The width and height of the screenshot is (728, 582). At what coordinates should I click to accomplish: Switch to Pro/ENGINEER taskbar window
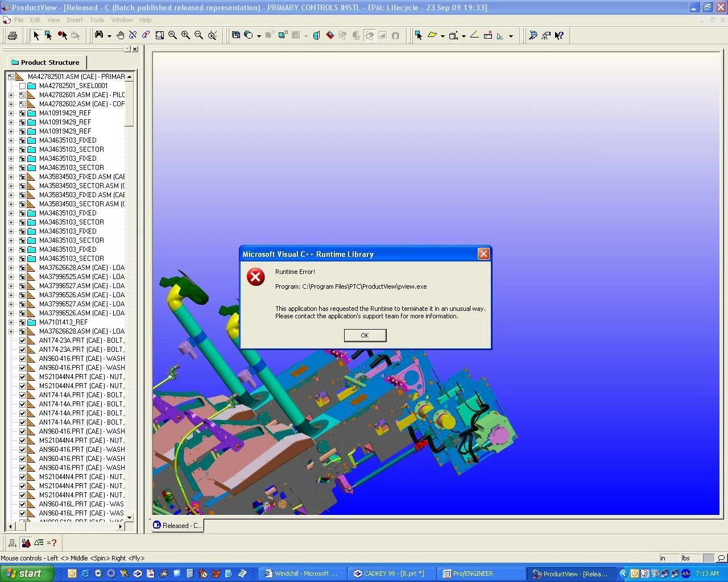pos(482,573)
